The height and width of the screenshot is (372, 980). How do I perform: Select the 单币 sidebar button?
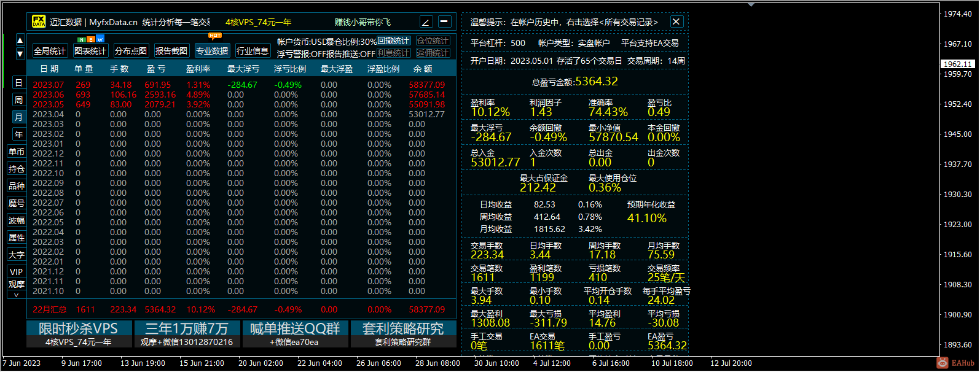17,152
